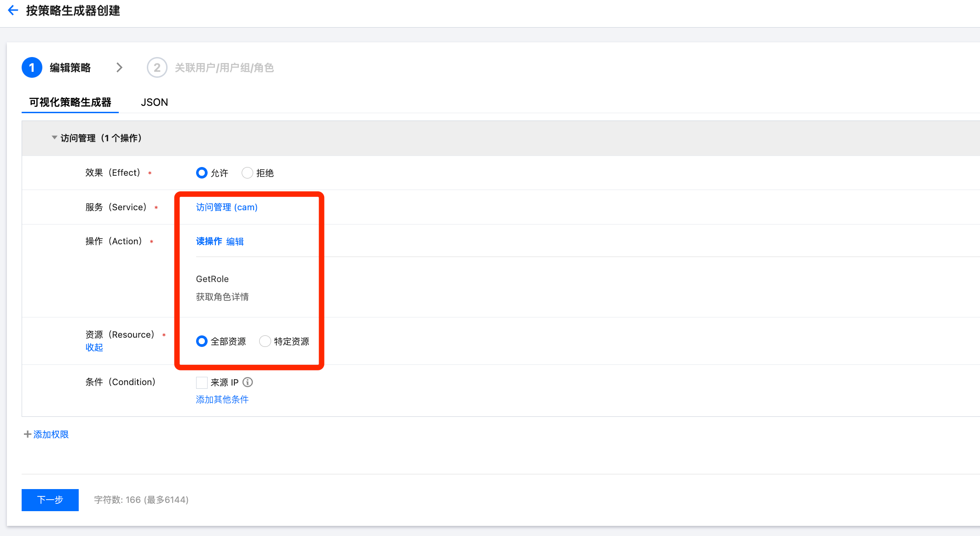
Task: Click the 添加权限 link
Action: 51,434
